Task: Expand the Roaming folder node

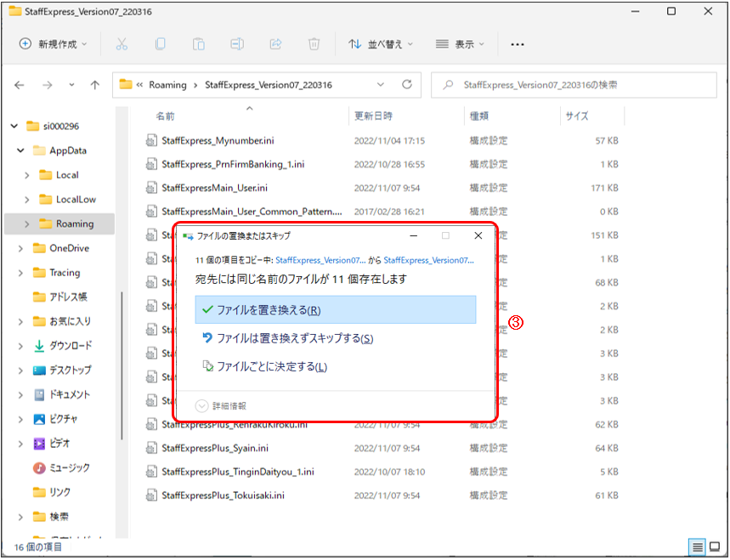Action: pyautogui.click(x=26, y=223)
